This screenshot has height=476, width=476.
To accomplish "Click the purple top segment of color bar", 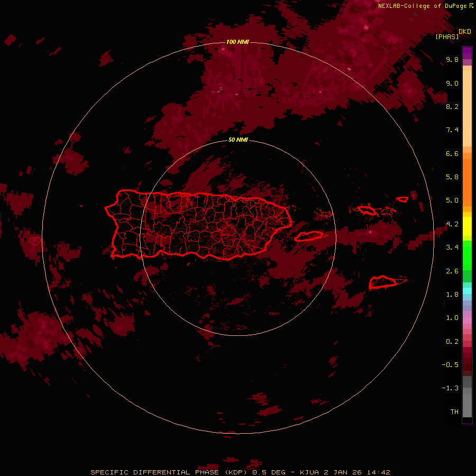I will click(x=467, y=53).
